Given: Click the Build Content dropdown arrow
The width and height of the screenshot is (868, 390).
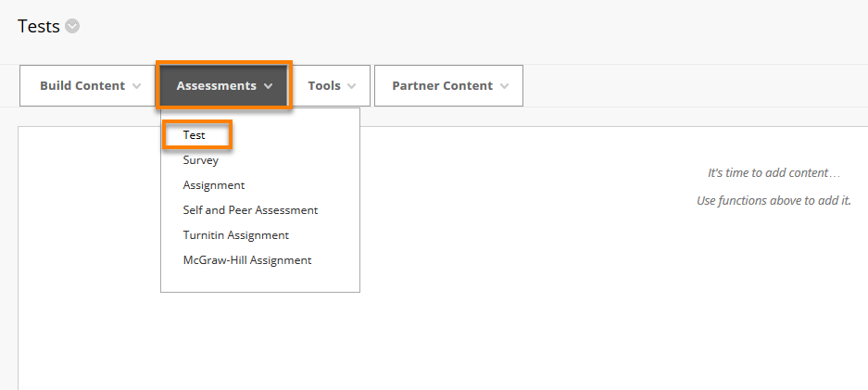Looking at the screenshot, I should pos(137,86).
